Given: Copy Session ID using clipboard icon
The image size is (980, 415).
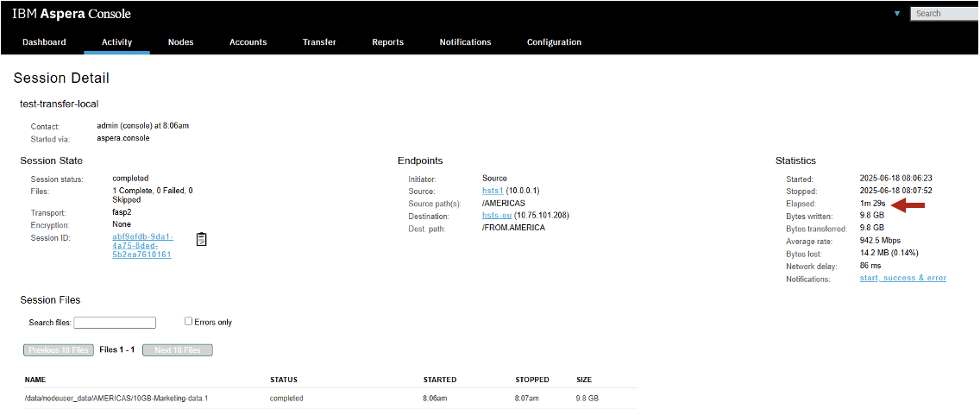Looking at the screenshot, I should 201,239.
